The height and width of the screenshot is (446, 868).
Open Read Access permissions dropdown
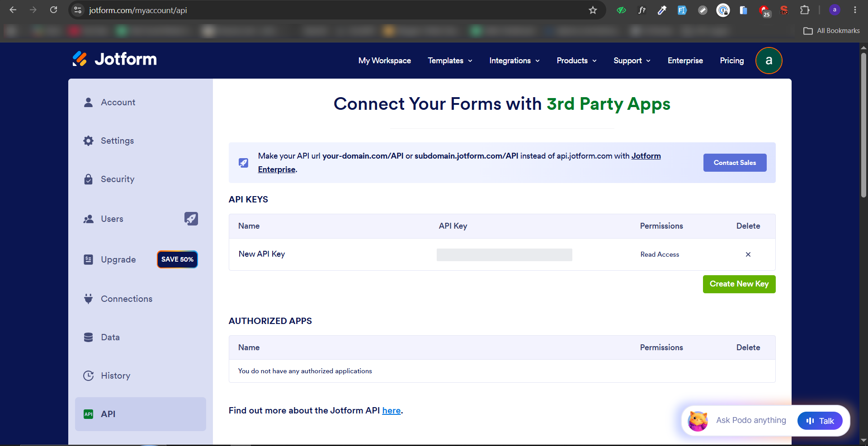[x=660, y=254]
